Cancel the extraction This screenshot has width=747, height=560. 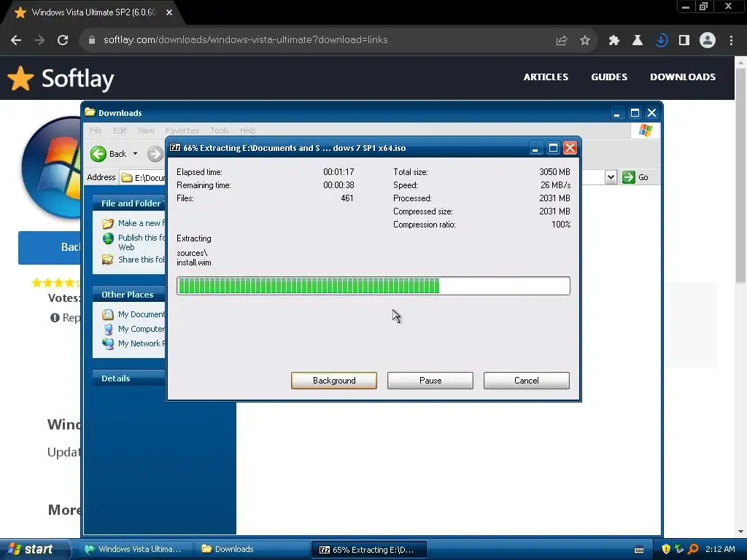point(527,381)
